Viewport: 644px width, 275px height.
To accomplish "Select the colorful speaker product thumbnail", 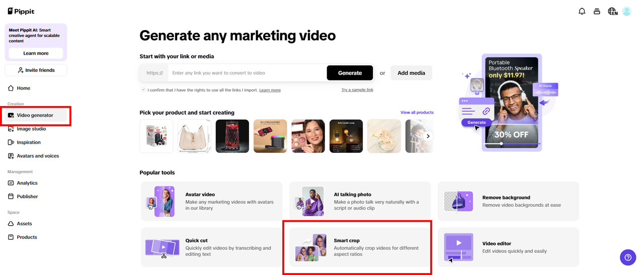I will point(270,136).
